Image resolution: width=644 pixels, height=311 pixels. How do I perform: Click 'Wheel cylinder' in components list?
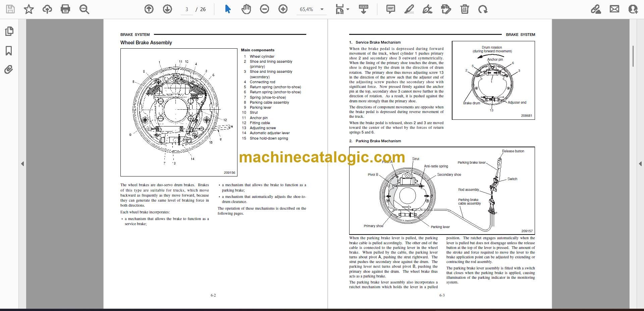[x=262, y=56]
